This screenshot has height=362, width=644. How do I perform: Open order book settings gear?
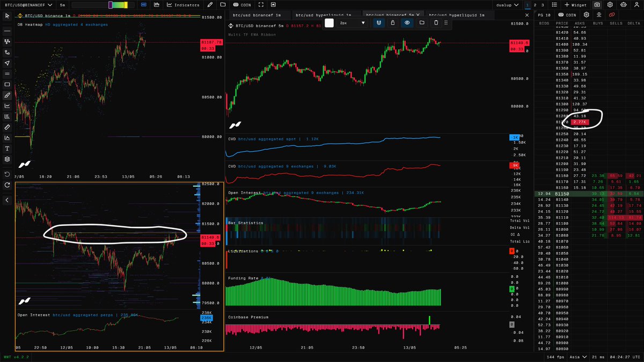(586, 15)
